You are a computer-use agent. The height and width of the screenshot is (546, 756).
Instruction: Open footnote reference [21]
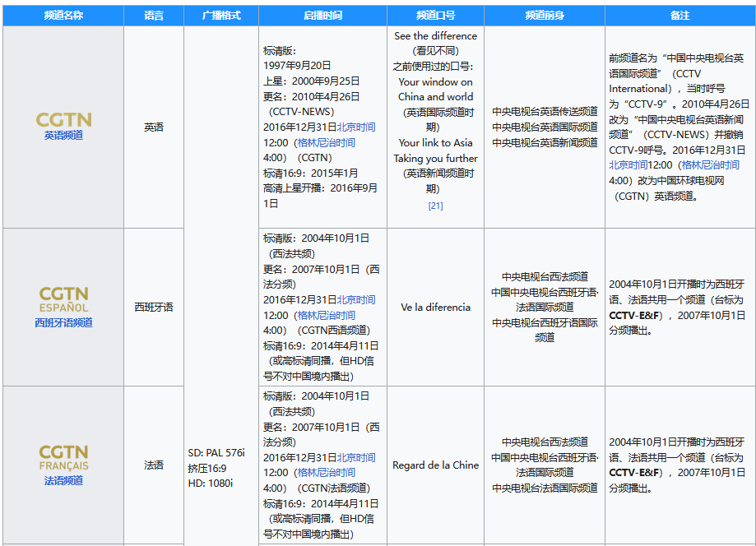pos(435,206)
